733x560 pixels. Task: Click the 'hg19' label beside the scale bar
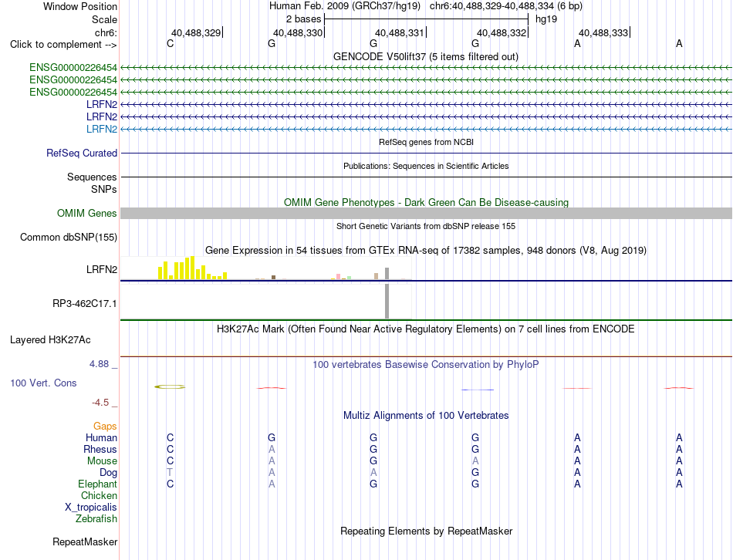click(x=546, y=19)
